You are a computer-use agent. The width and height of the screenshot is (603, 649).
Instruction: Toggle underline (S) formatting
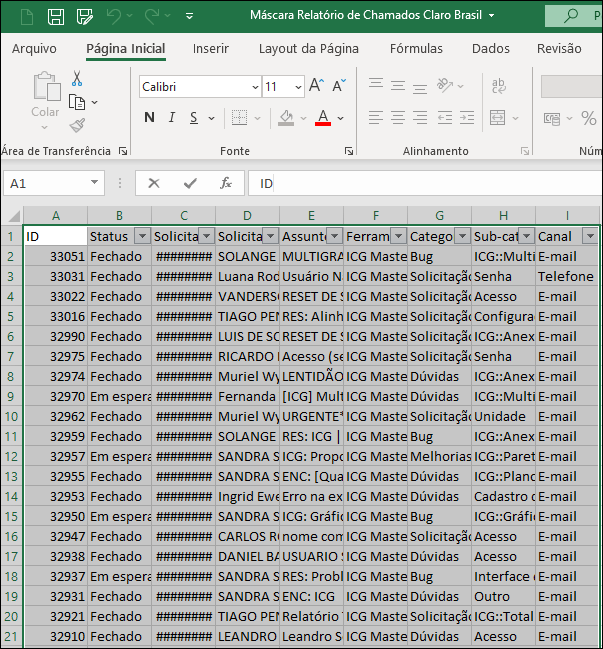click(194, 118)
